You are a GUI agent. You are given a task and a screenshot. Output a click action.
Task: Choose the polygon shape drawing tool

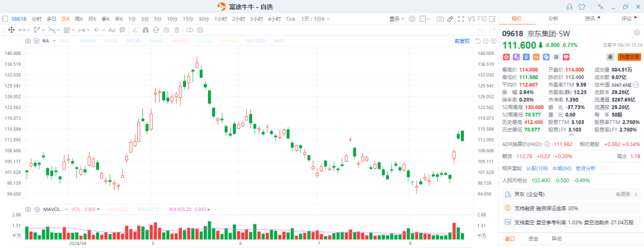(37, 30)
